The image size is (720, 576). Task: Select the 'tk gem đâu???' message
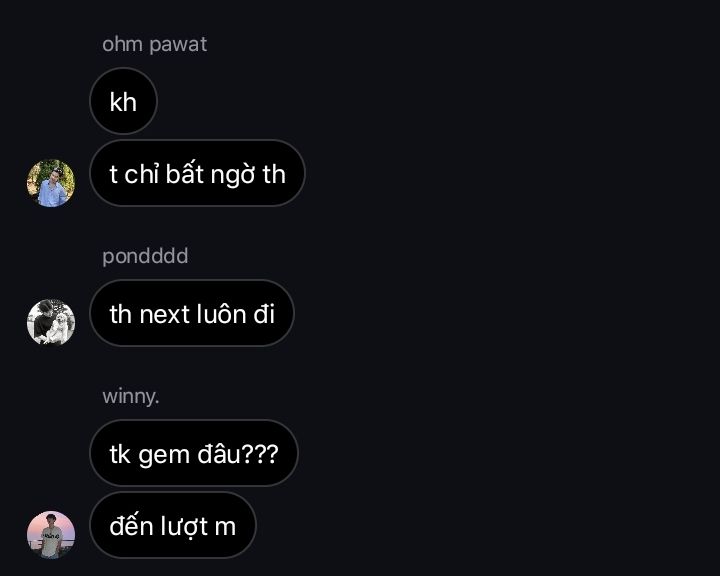194,453
